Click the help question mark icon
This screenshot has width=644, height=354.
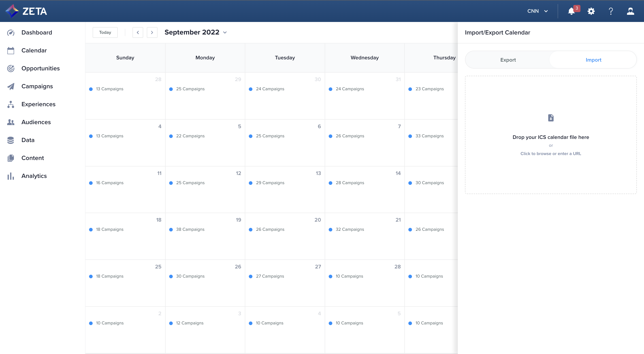(611, 11)
